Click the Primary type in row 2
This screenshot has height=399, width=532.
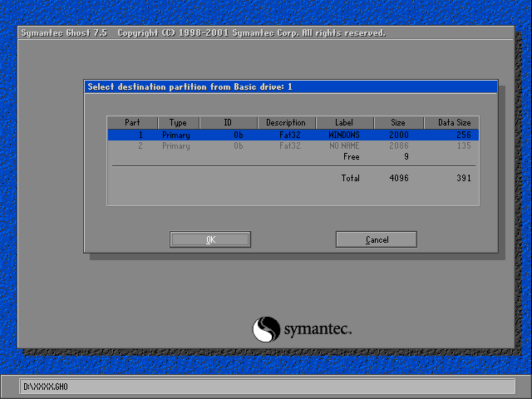pos(176,146)
